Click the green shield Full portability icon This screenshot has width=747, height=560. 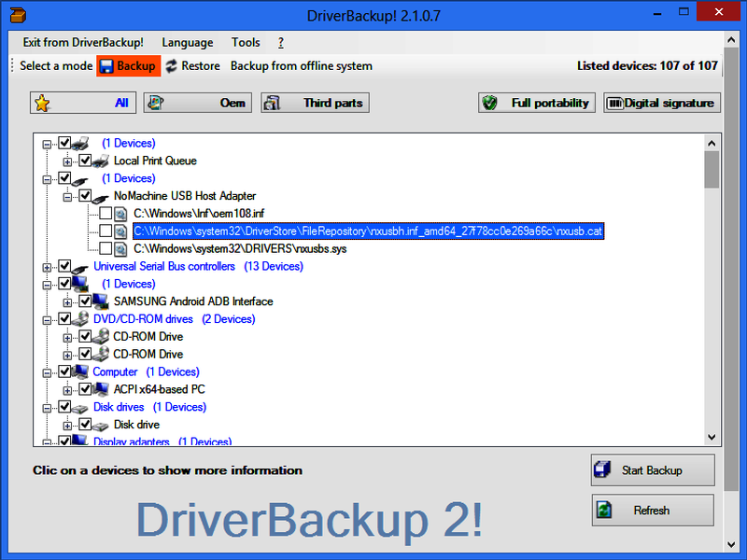(x=489, y=103)
